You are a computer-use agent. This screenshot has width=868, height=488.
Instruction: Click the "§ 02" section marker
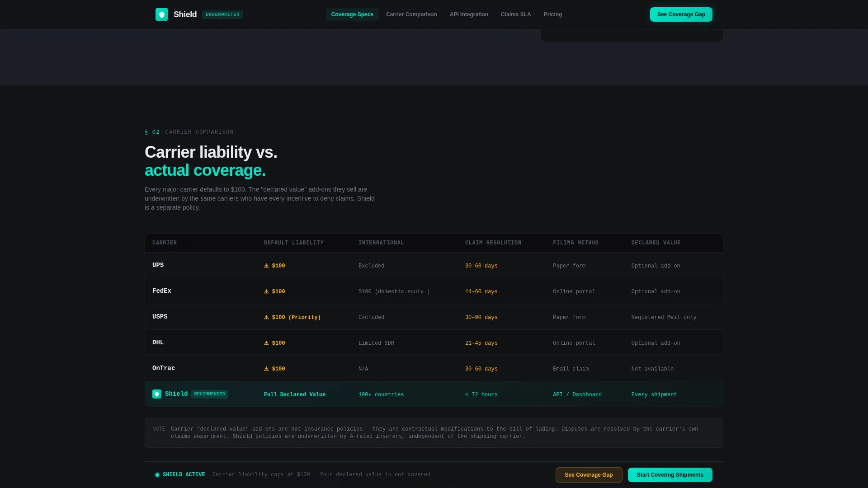[x=152, y=132]
